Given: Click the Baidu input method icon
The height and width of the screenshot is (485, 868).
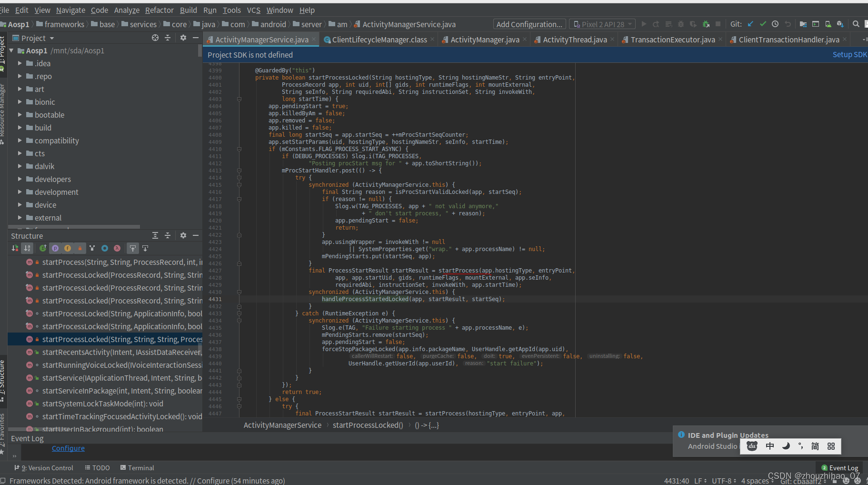Looking at the screenshot, I should [x=752, y=446].
